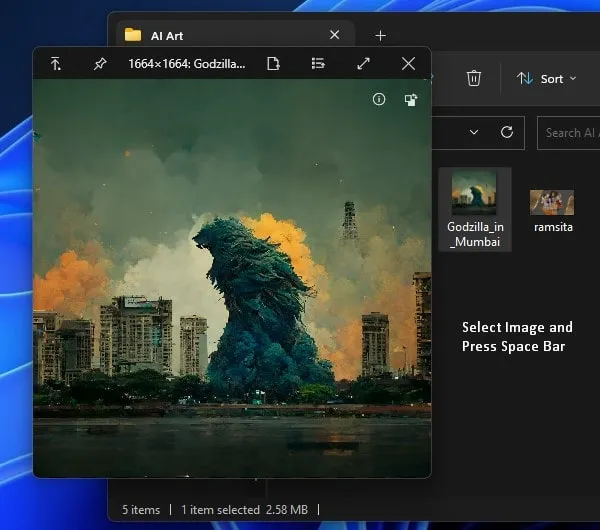Screen dimensions: 600x530
Task: Show image info overlay icon
Action: tap(379, 99)
